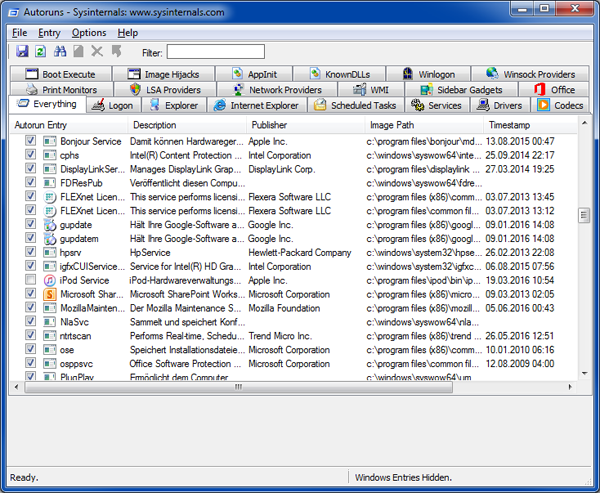Uncheck the gupdate entry checkbox

pyautogui.click(x=30, y=224)
